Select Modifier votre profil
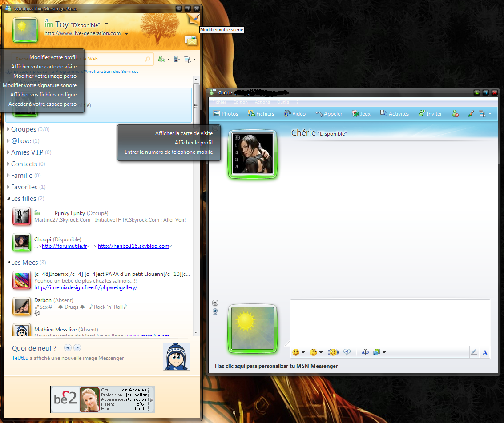 (53, 57)
